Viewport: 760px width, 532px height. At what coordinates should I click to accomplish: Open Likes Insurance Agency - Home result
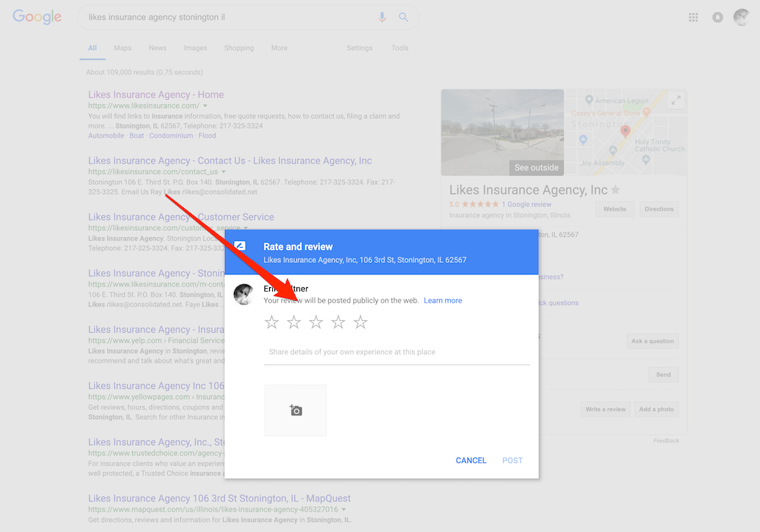click(156, 94)
